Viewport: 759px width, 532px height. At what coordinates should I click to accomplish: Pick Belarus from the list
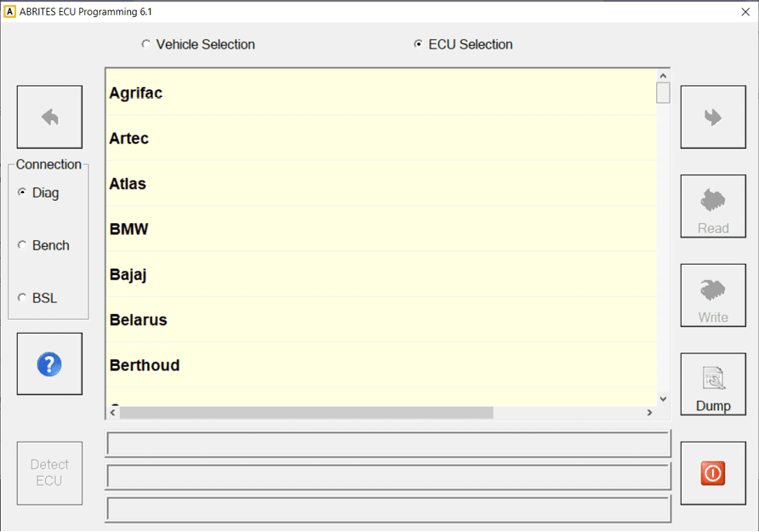(x=138, y=320)
